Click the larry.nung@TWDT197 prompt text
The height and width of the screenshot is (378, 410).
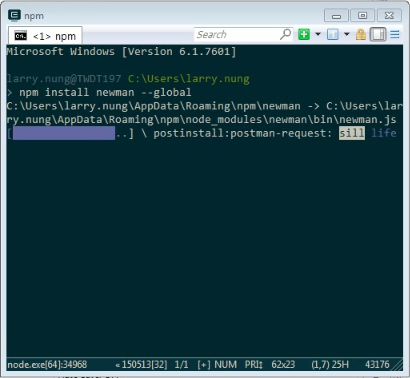tap(64, 79)
